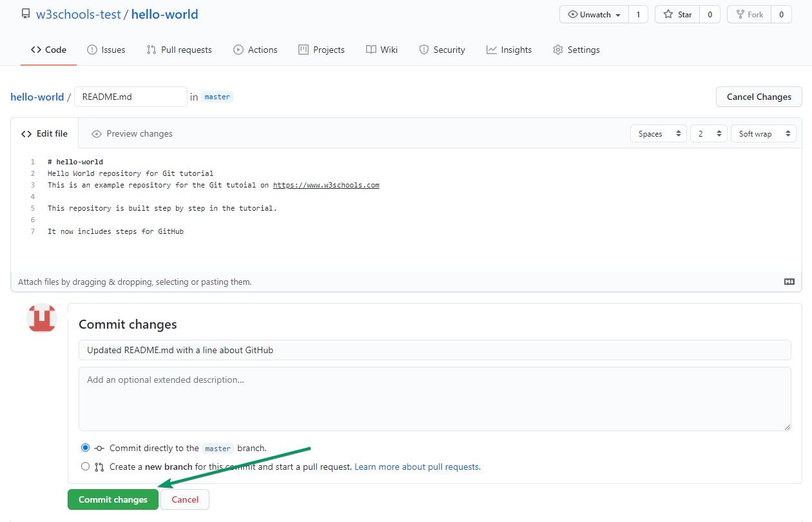Open the Unwatch dropdown
This screenshot has width=812, height=522.
pyautogui.click(x=593, y=14)
